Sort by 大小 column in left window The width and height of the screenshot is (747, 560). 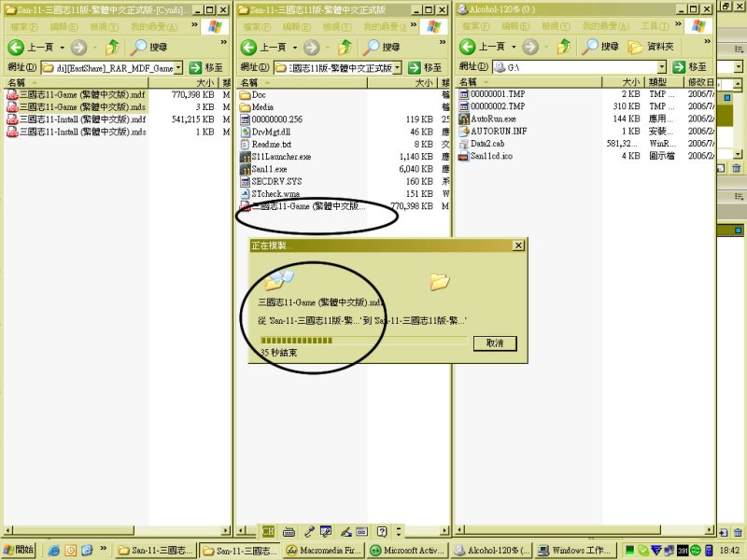(183, 83)
